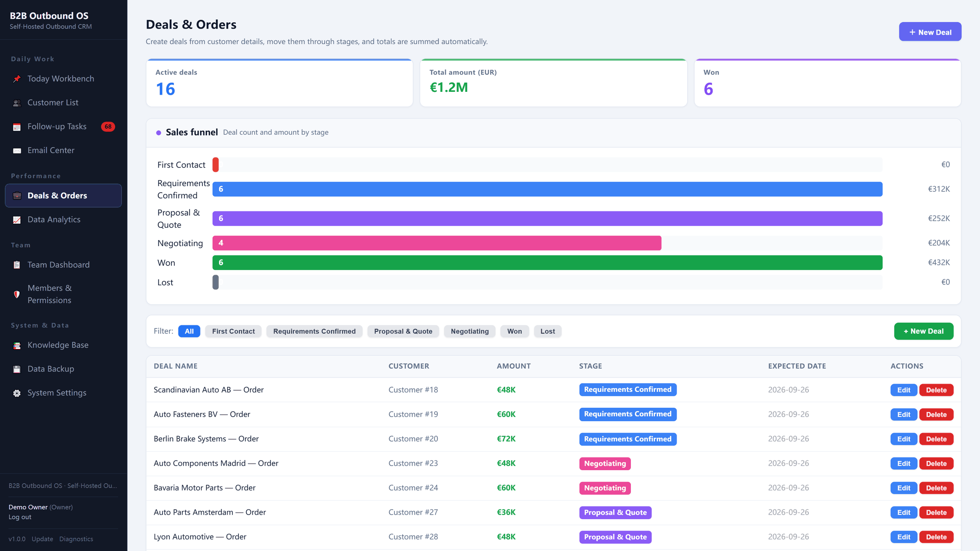Edit the Berlin Brake Systems order
Screen dimensions: 980x551
[x=904, y=439]
